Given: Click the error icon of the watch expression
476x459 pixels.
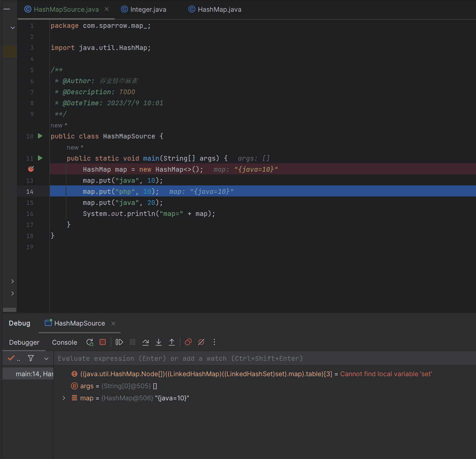Looking at the screenshot, I should [74, 374].
